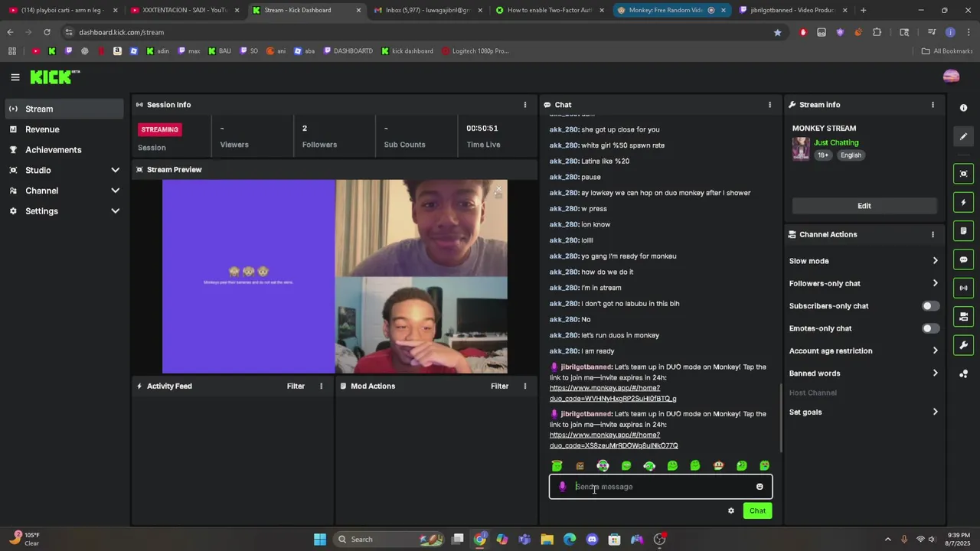Open chat settings gear next to Chat button

[x=731, y=510]
